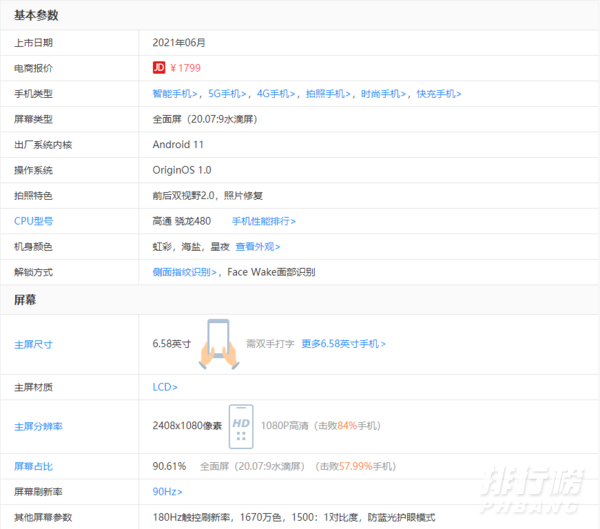Open the 智能手机 category link
600x529 pixels.
click(175, 94)
